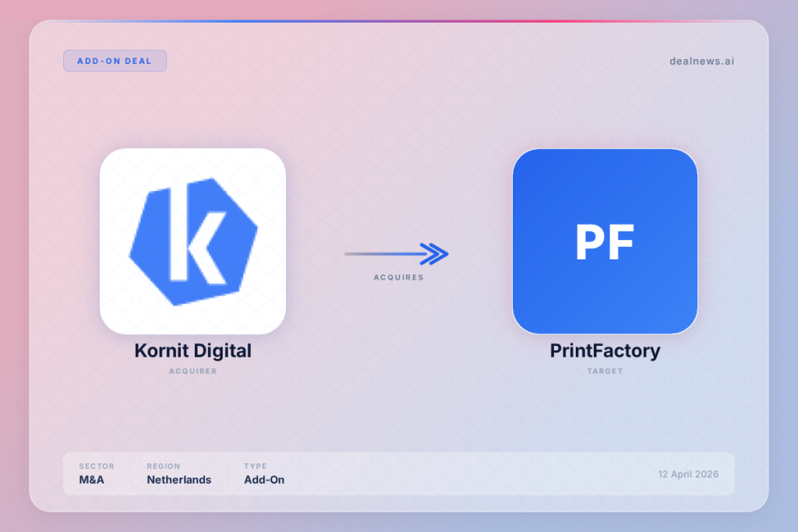
Task: Click the REGION heading in footer
Action: point(164,467)
